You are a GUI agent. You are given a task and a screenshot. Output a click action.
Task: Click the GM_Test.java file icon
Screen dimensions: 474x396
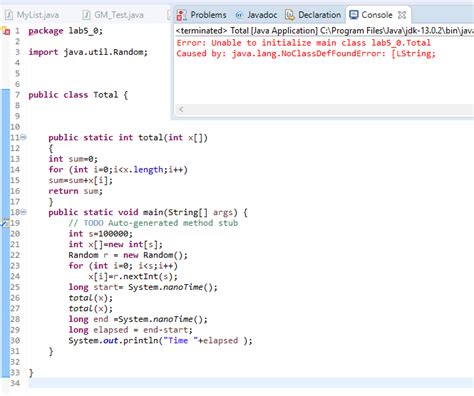pos(86,15)
